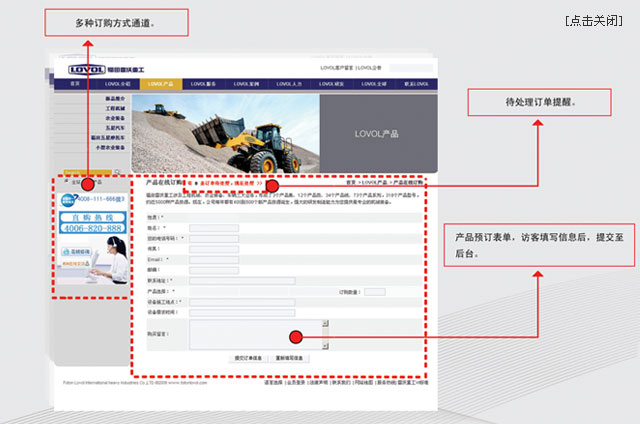
Task: Click the 提交订单信息 submit button
Action: (248, 358)
